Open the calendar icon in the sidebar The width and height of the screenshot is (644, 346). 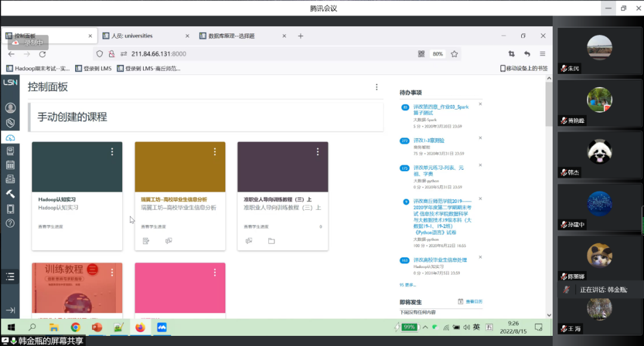[10, 165]
